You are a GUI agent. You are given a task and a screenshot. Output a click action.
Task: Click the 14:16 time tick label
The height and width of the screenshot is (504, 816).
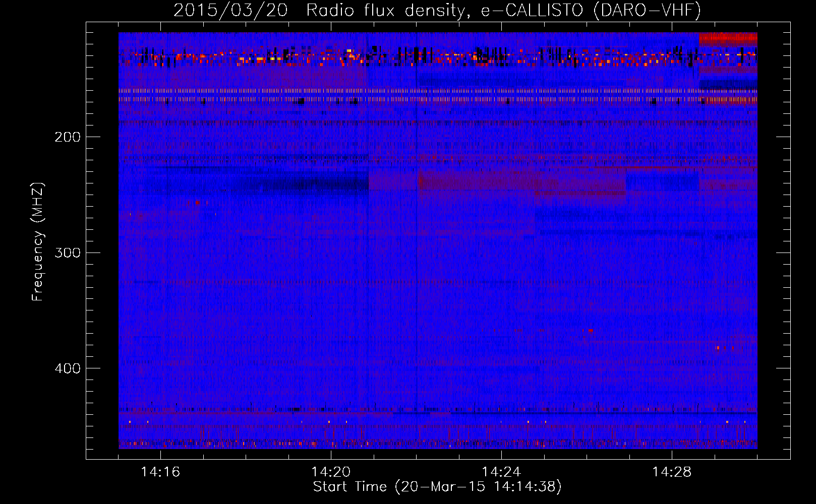click(x=160, y=472)
